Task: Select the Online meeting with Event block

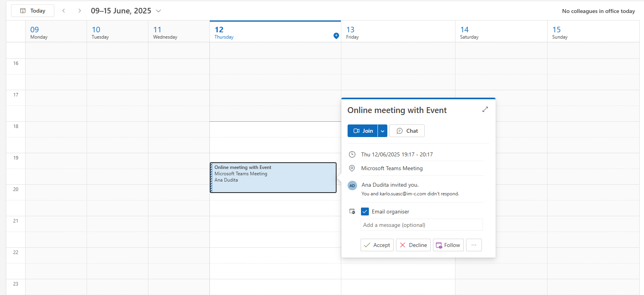Action: point(273,178)
